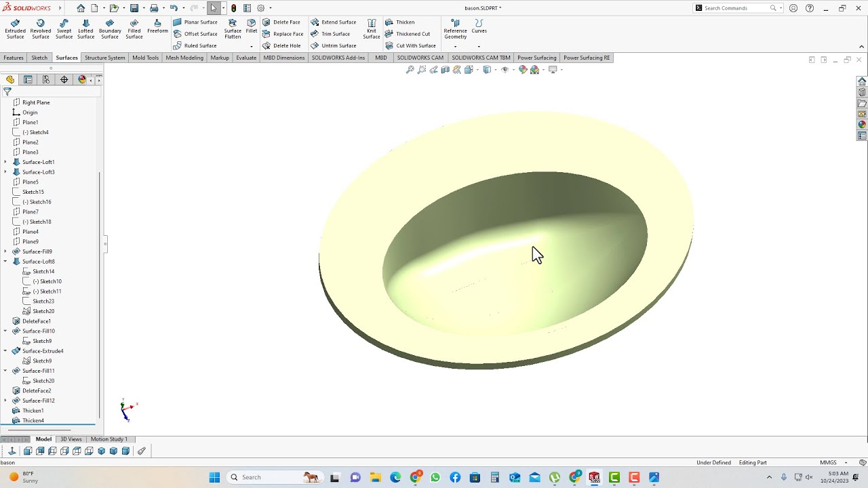Open Microsoft Edge from the taskbar
The width and height of the screenshot is (868, 488).
395,477
